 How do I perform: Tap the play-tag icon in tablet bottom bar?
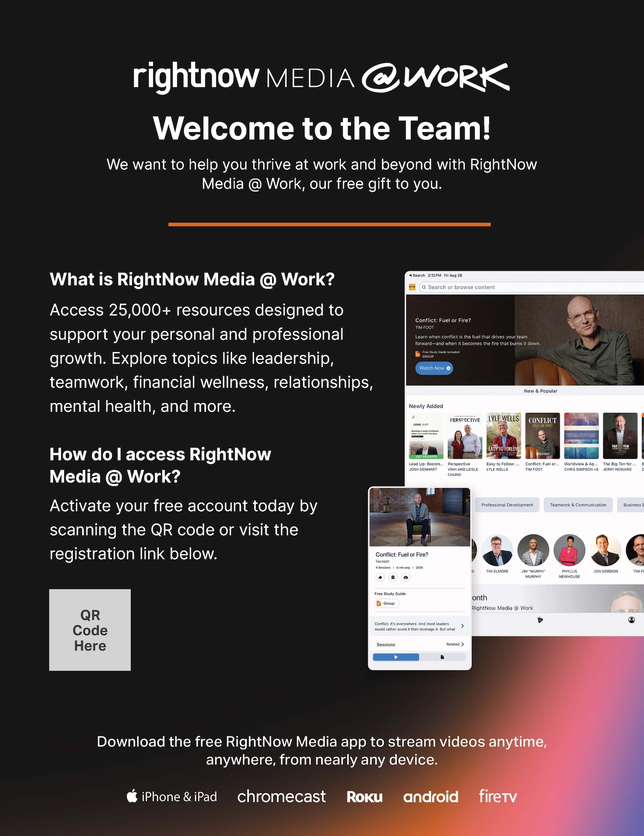(540, 620)
